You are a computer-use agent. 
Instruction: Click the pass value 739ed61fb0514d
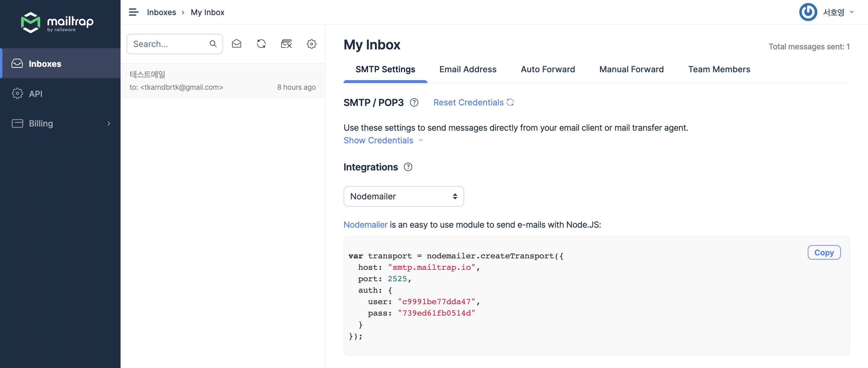click(x=436, y=313)
